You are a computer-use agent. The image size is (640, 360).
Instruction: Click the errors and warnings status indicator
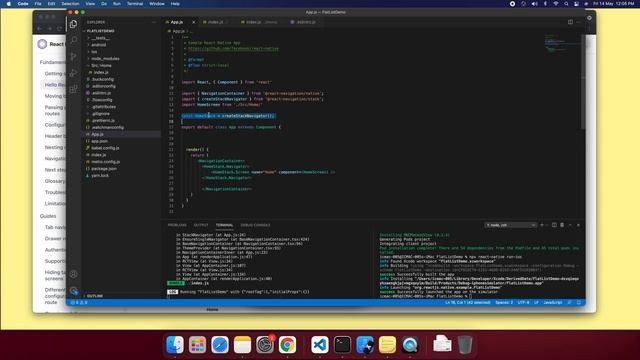[79, 302]
